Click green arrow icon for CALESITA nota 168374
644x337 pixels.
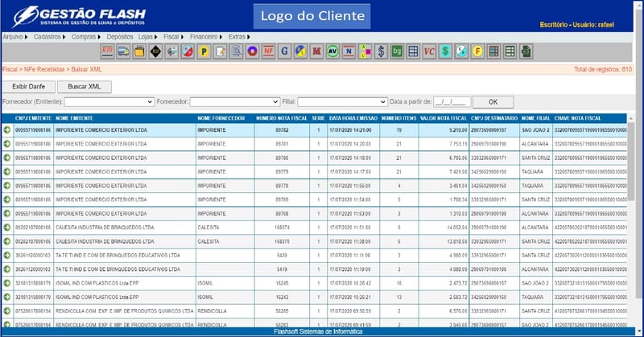[x=7, y=228]
